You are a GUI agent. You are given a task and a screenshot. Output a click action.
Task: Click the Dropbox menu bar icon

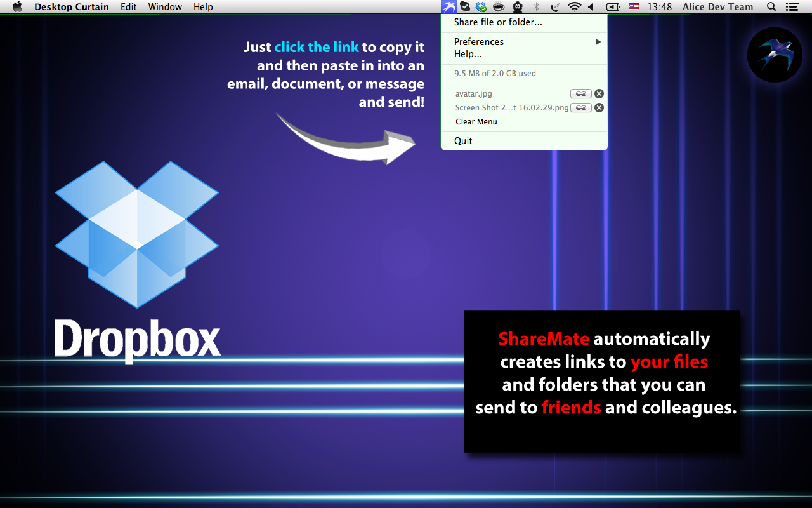click(x=481, y=7)
